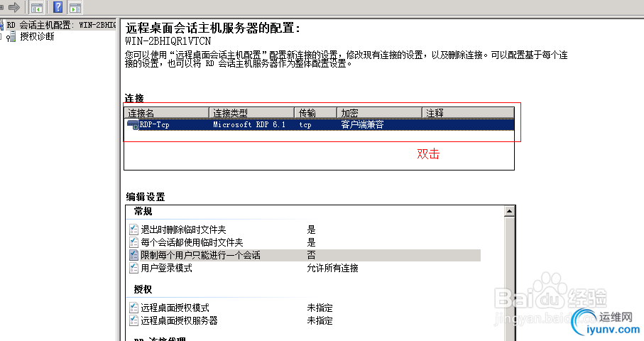Open help via the question mark icon
The height and width of the screenshot is (341, 644).
[x=58, y=7]
